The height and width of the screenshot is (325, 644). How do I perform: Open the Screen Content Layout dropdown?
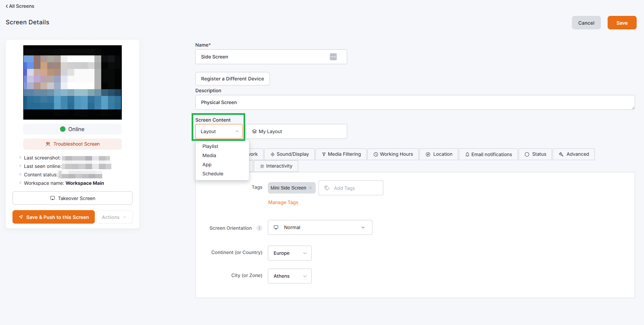219,131
